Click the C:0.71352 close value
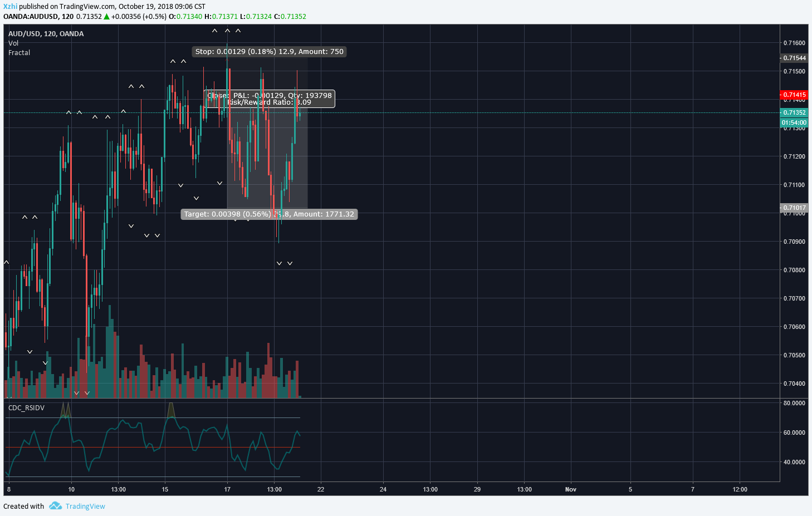 [x=290, y=16]
